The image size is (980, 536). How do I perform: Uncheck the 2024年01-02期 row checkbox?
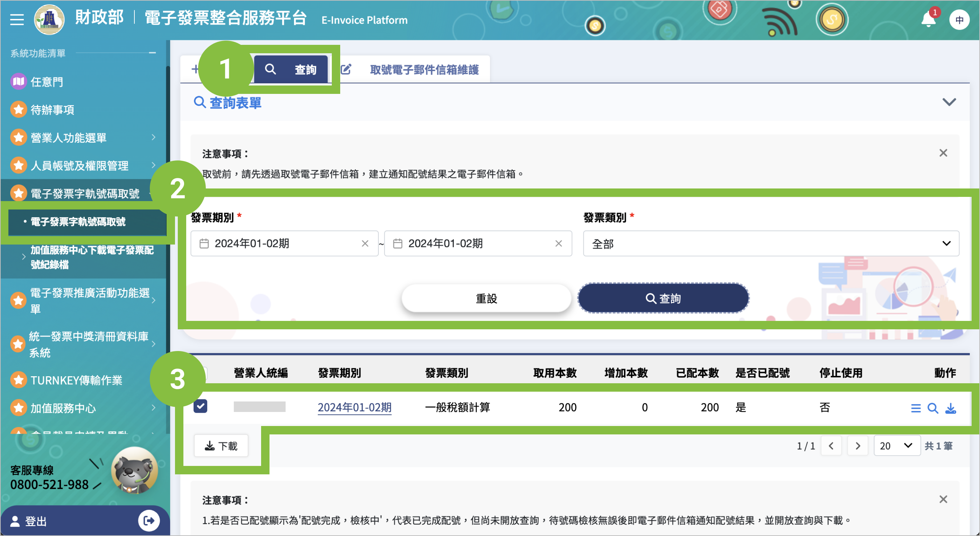point(201,406)
